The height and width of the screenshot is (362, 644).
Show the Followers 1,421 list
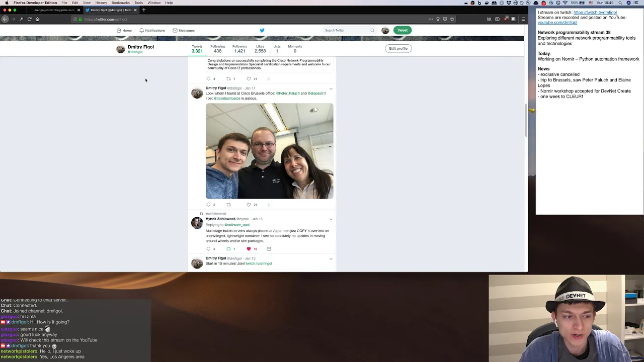[x=239, y=49]
